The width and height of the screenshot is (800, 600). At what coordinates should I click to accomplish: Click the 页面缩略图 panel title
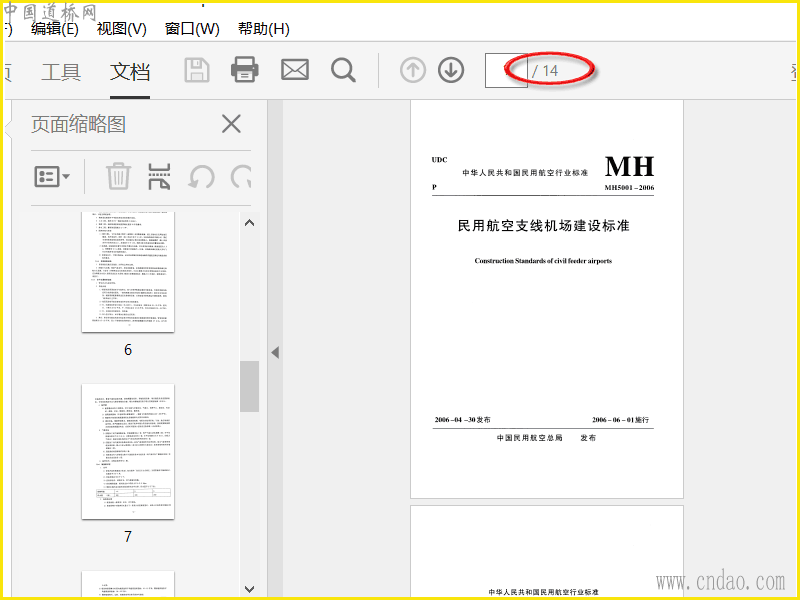(79, 124)
